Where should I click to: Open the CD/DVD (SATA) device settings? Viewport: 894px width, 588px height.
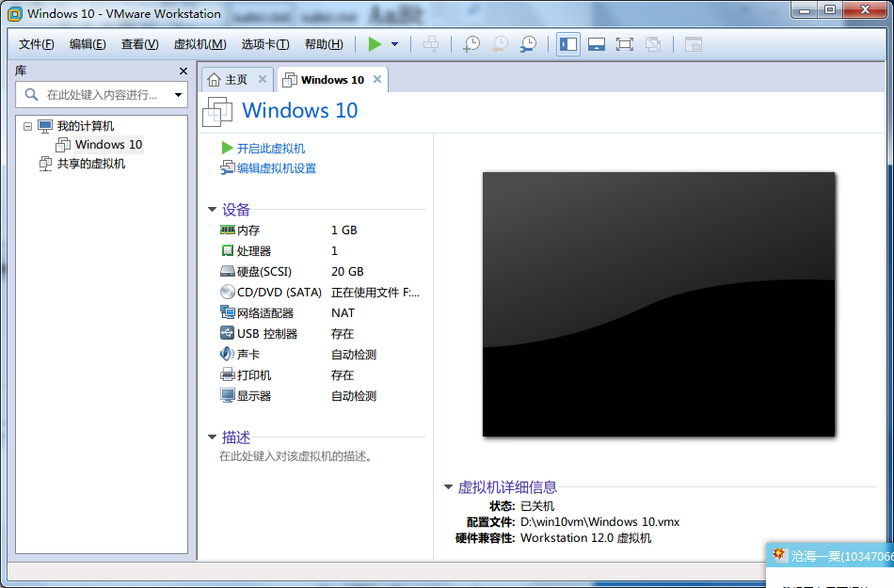coord(279,293)
